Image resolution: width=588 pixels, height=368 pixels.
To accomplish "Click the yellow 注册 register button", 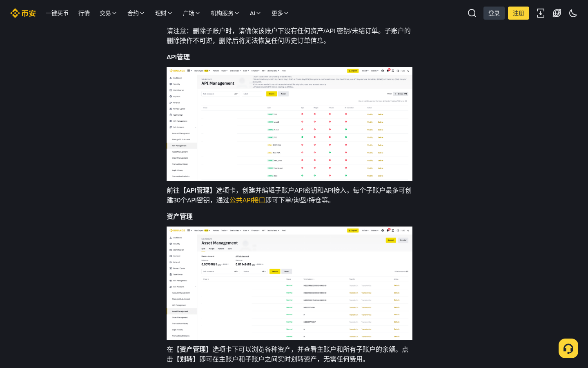I will [x=519, y=13].
